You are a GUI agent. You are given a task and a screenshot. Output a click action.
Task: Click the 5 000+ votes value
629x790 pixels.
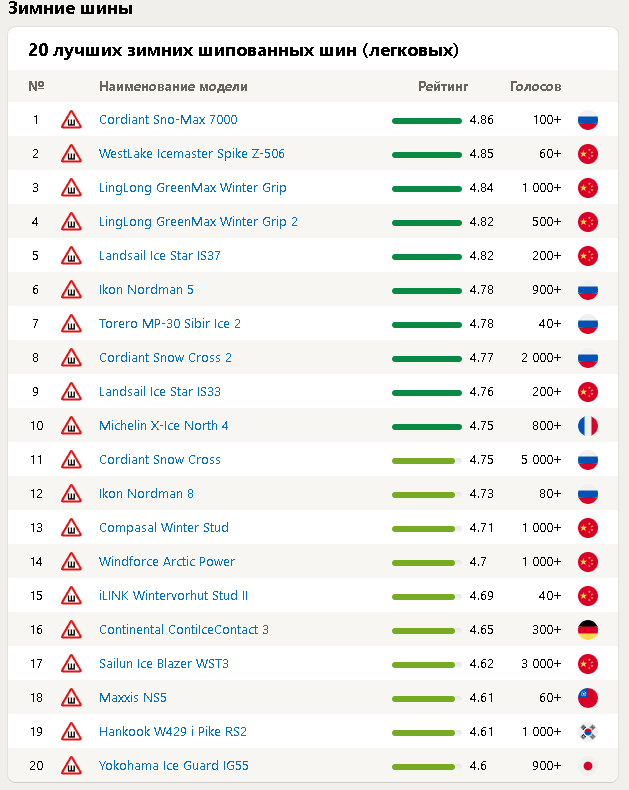pyautogui.click(x=541, y=459)
